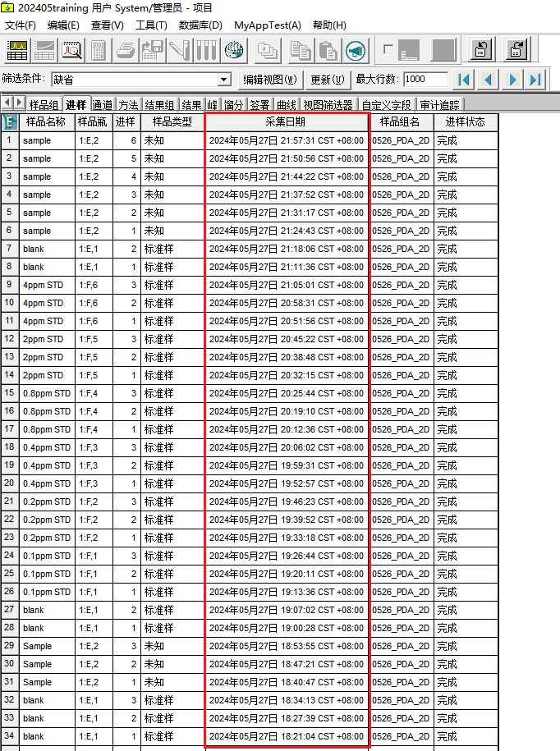
Task: Click date cell 2024年05月27日 18:21:04
Action: (x=286, y=736)
